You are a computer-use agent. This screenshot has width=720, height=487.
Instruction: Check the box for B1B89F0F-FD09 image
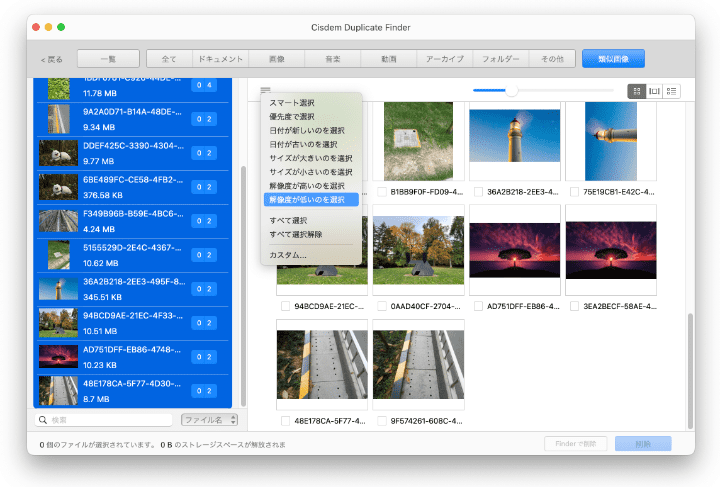[x=382, y=192]
